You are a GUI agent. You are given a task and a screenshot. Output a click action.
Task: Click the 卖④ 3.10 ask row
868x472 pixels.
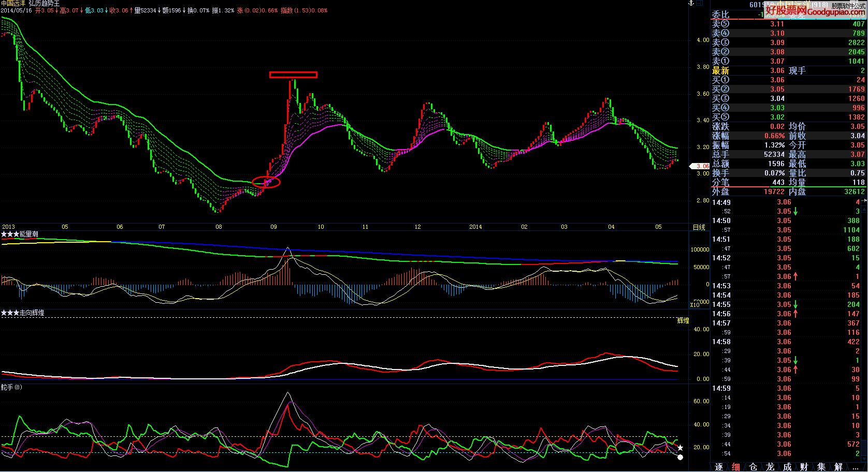click(788, 33)
